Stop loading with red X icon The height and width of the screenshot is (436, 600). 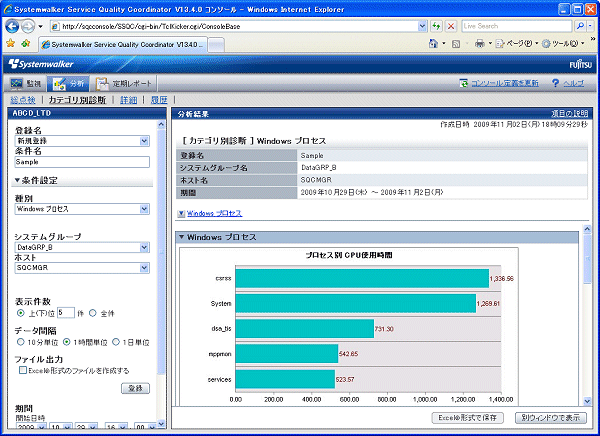(451, 26)
